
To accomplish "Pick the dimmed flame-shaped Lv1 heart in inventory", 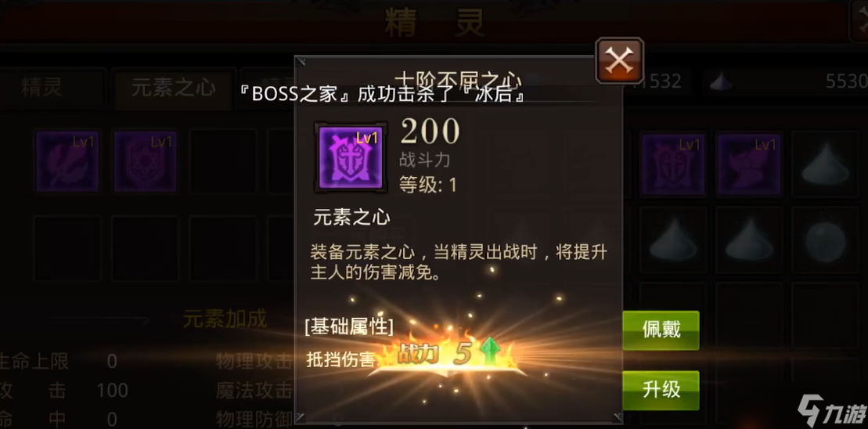I will tap(750, 164).
